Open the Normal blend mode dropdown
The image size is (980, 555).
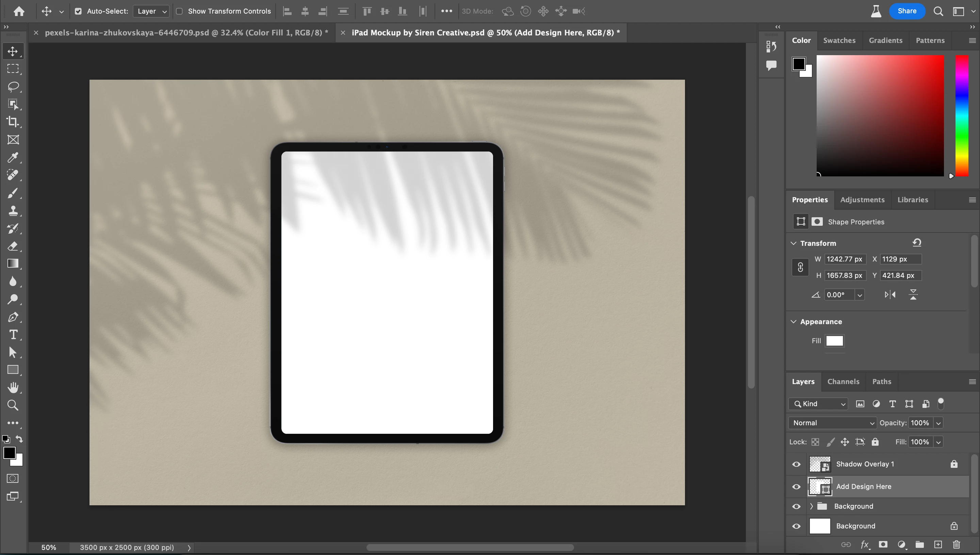tap(833, 423)
